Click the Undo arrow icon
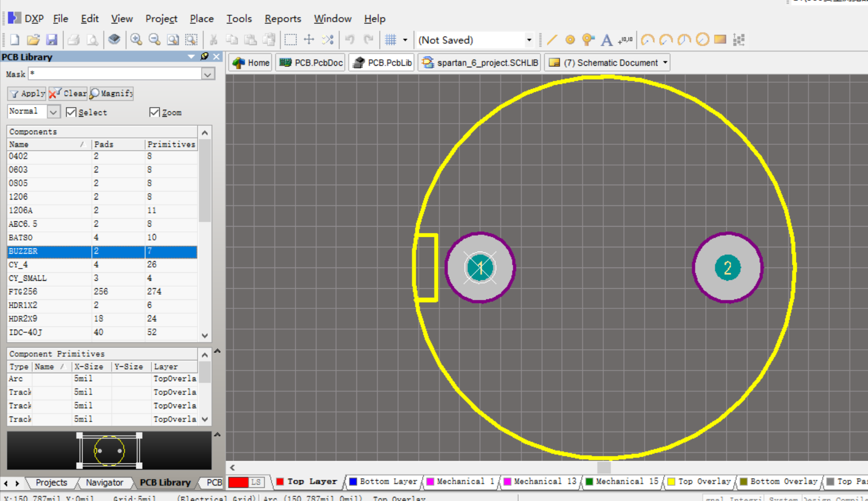Screen dimensions: 868x501 pos(350,40)
